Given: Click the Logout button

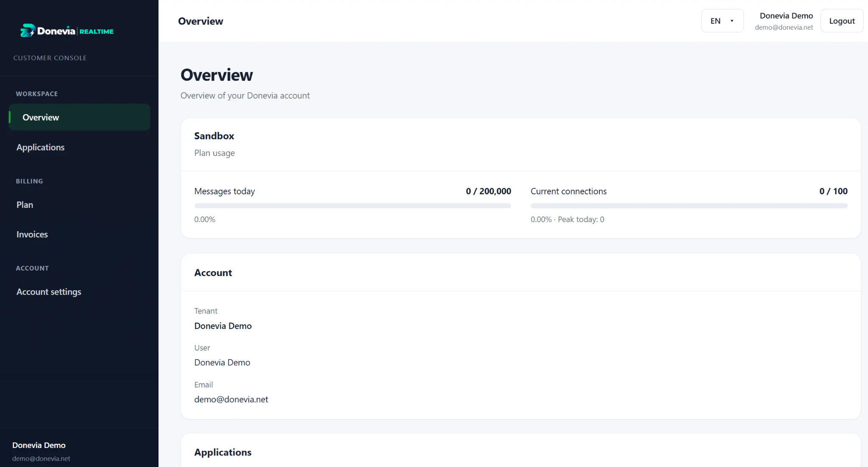Looking at the screenshot, I should point(842,21).
